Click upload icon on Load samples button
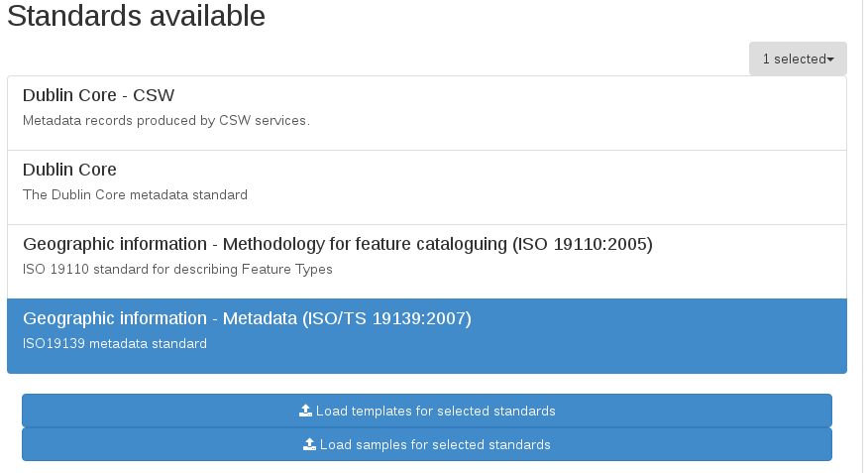 (x=309, y=444)
